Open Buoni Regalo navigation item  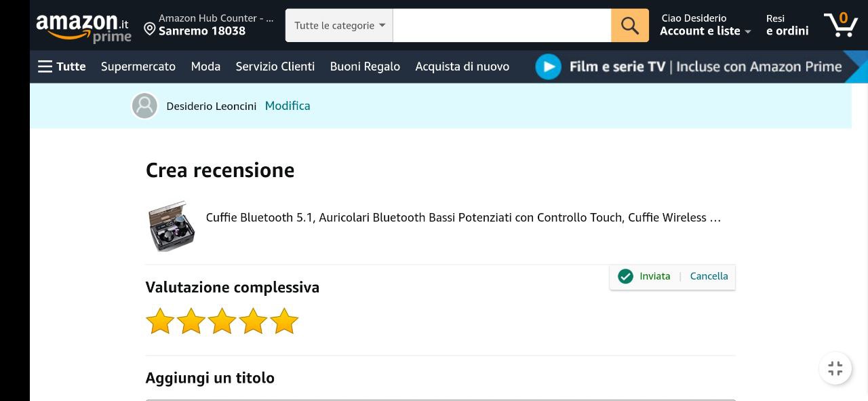pyautogui.click(x=365, y=66)
